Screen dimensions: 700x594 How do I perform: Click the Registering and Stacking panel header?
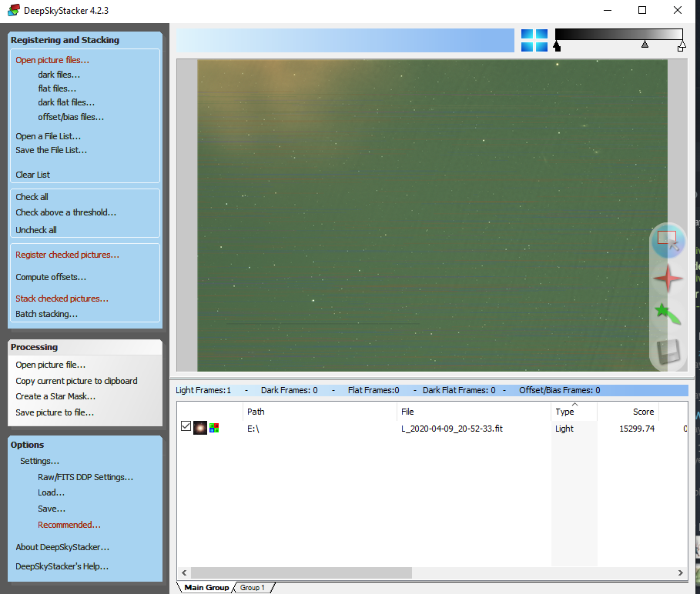[x=85, y=40]
